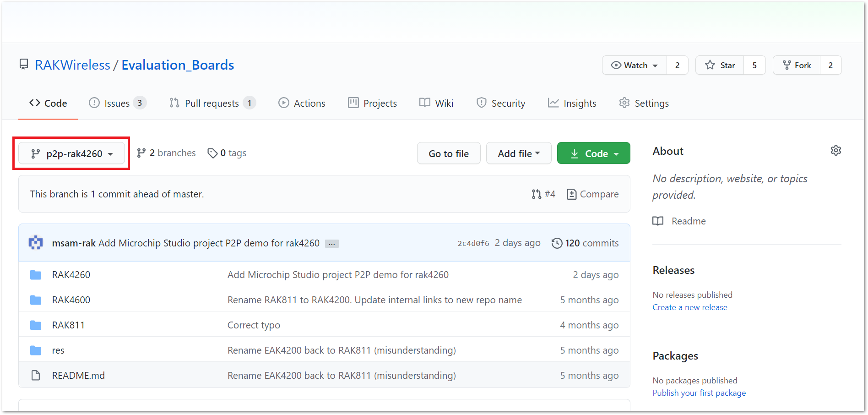The image size is (868, 415).
Task: Open msam-rak user profile link
Action: pyautogui.click(x=74, y=243)
